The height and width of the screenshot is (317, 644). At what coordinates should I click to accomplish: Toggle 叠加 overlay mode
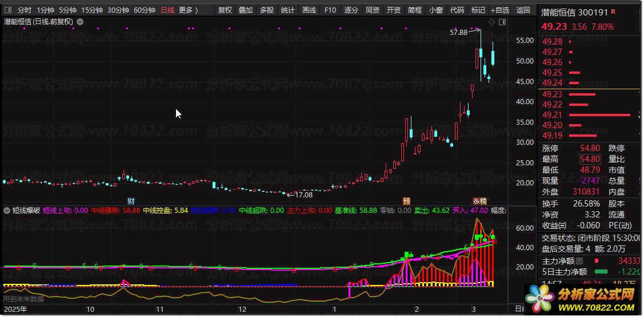pos(246,10)
